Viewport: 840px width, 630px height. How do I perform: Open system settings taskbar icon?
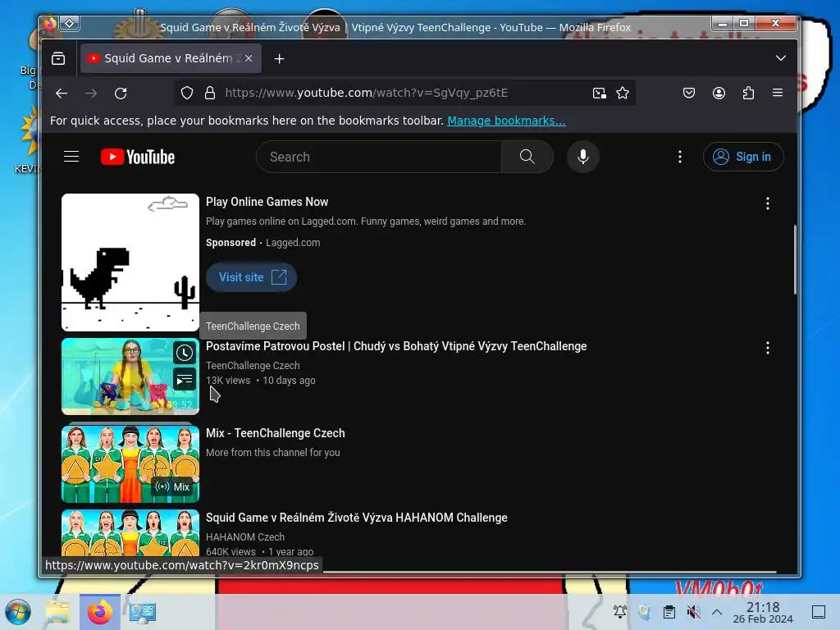143,612
